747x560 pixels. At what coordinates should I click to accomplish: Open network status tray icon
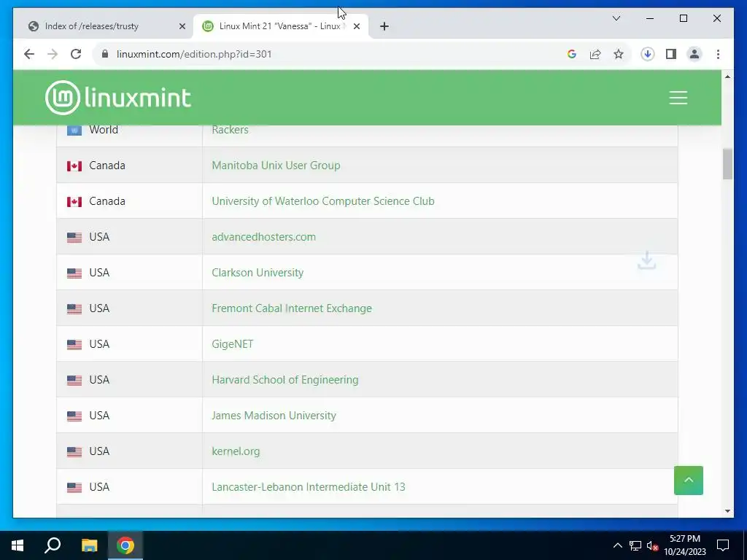tap(635, 545)
